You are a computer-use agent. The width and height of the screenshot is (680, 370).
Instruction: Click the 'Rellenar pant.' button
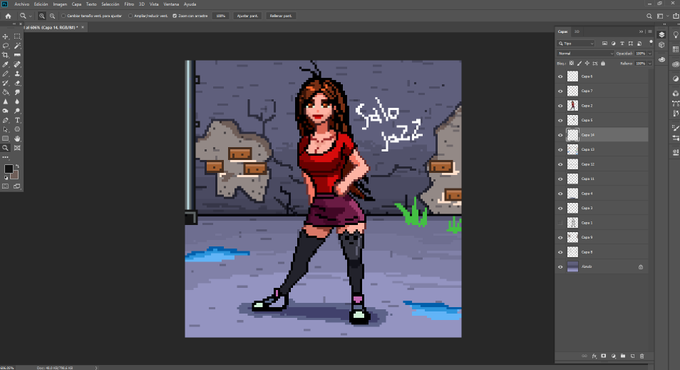pos(281,16)
